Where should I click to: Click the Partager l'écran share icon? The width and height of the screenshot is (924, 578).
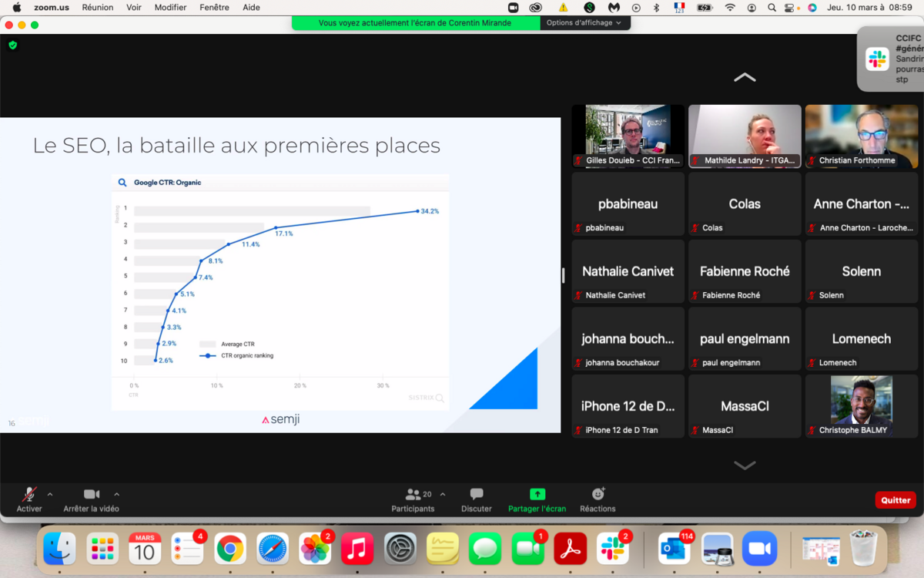(537, 495)
